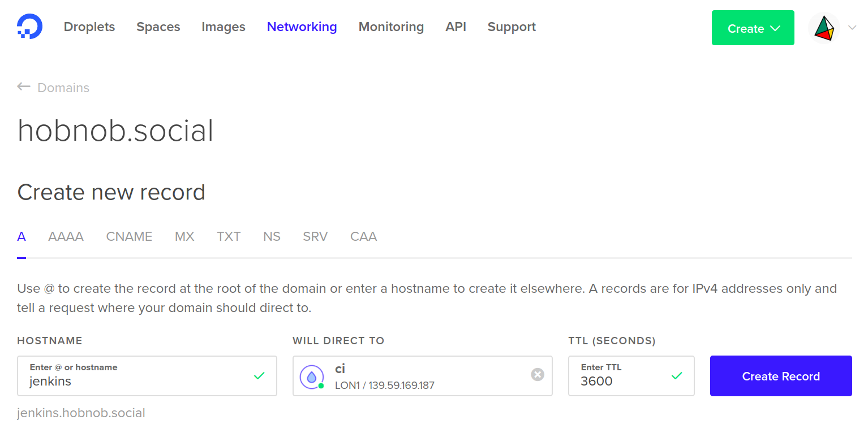Open the user avatar profile icon
This screenshot has width=868, height=433.
(x=824, y=28)
